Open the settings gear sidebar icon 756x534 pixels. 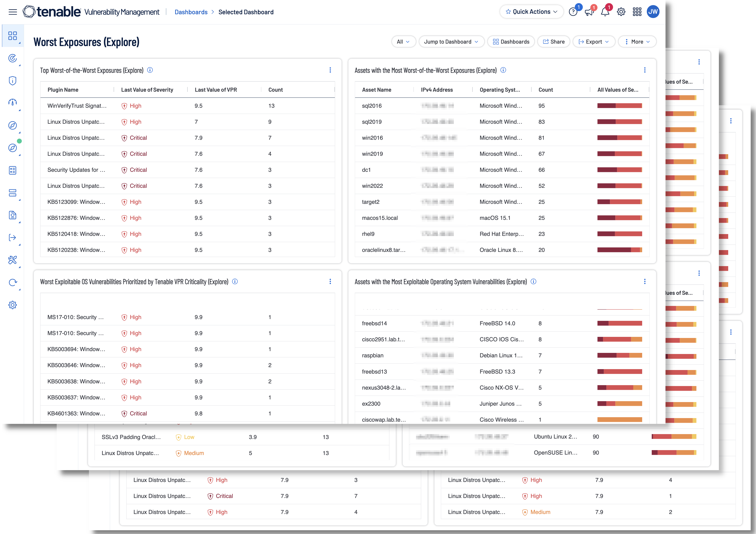coord(12,305)
